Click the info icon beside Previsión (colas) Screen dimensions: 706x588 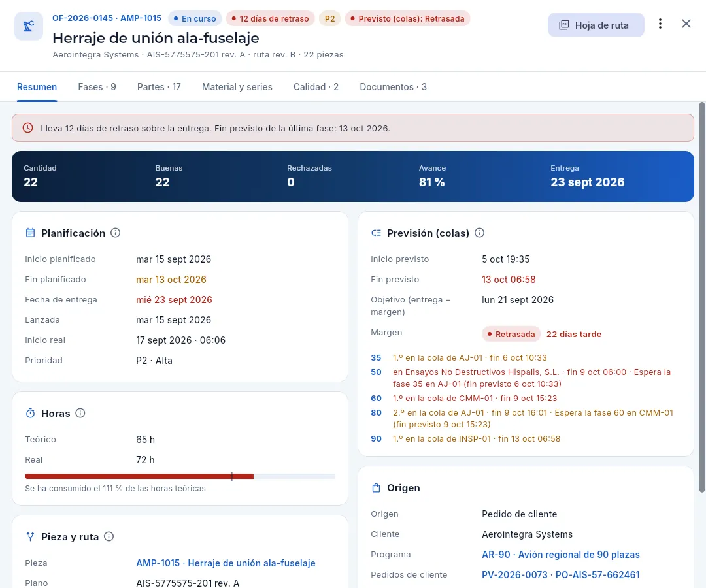coord(480,233)
